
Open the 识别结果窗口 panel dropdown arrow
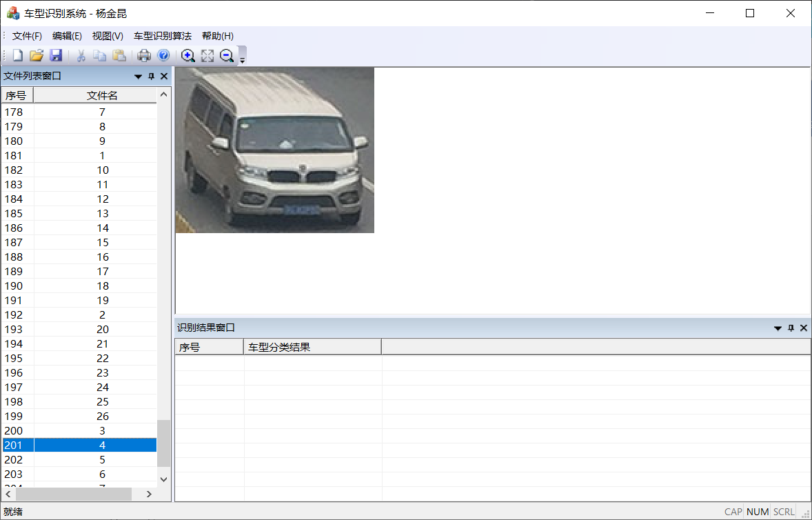click(778, 328)
